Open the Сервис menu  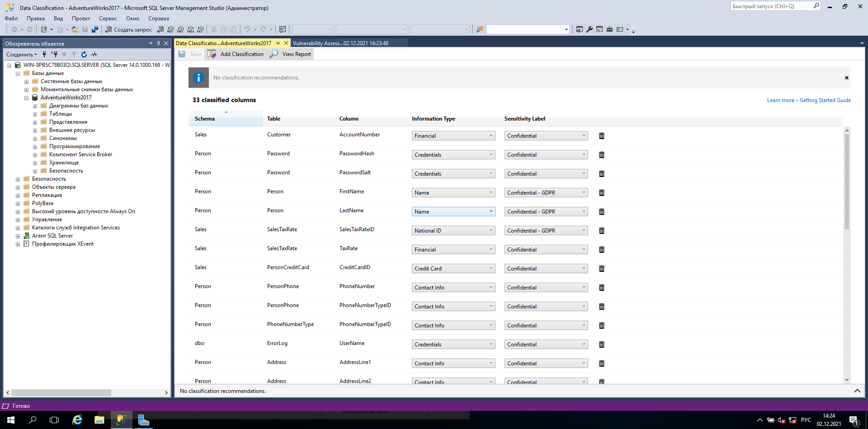[x=108, y=19]
